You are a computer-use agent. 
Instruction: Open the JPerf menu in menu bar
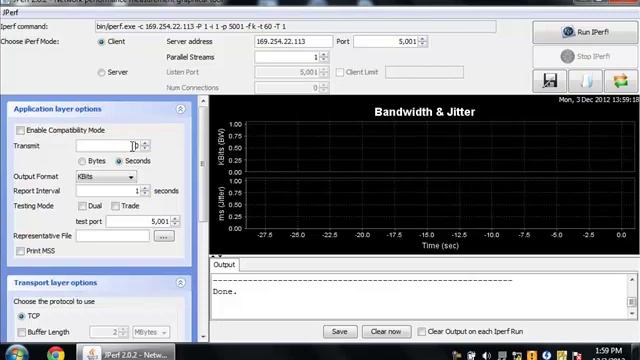click(10, 13)
